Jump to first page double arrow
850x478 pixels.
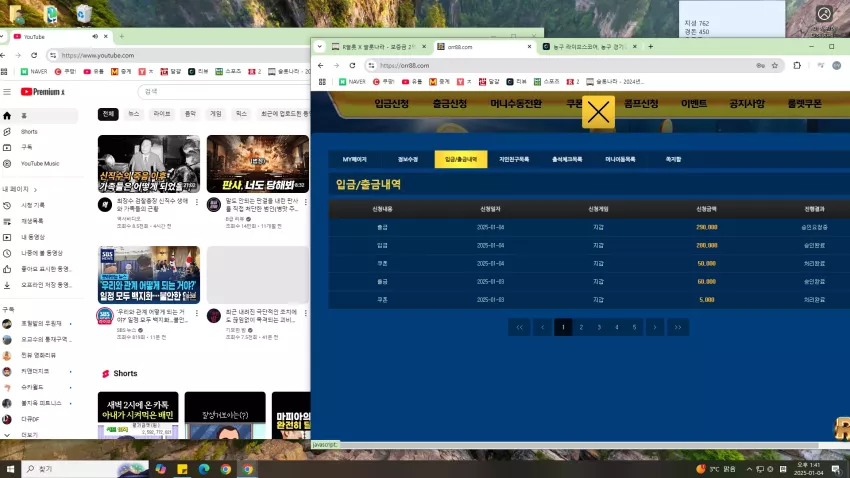(x=519, y=327)
